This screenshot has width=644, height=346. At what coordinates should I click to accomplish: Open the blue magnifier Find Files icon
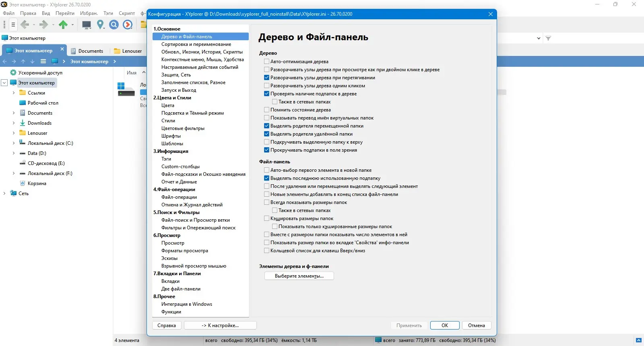tap(114, 25)
